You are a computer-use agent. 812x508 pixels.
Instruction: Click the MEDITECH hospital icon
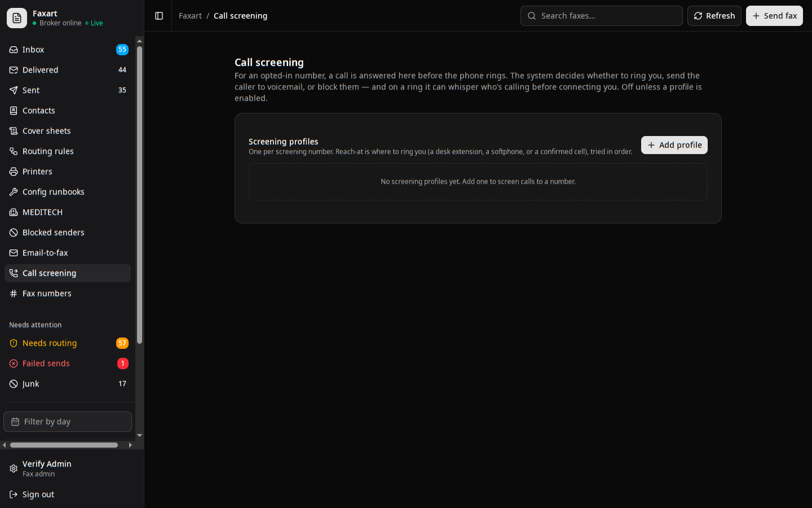tap(14, 212)
